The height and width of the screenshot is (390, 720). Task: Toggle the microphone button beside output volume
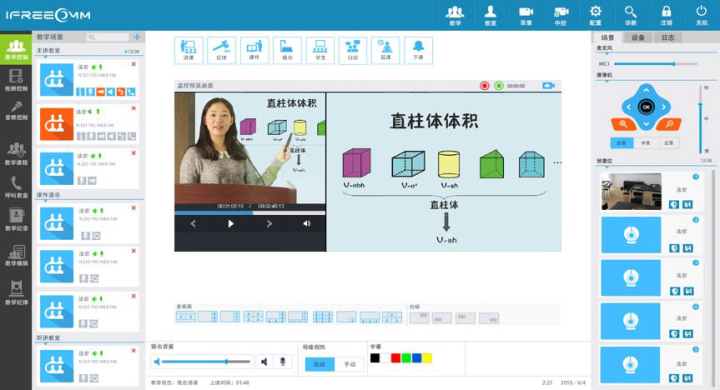(x=283, y=362)
